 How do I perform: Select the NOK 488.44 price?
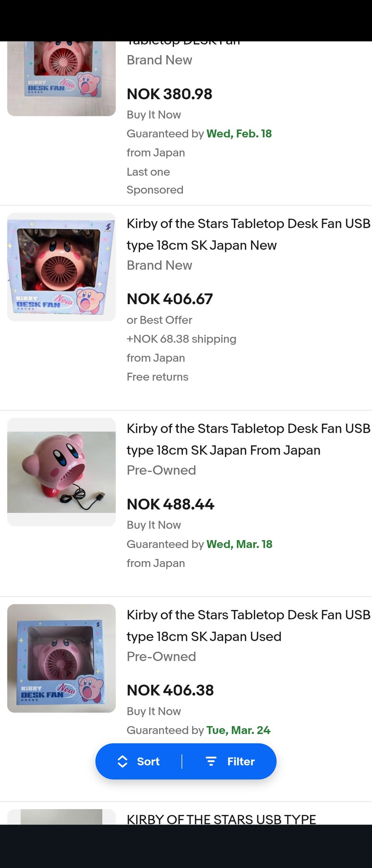tap(170, 504)
